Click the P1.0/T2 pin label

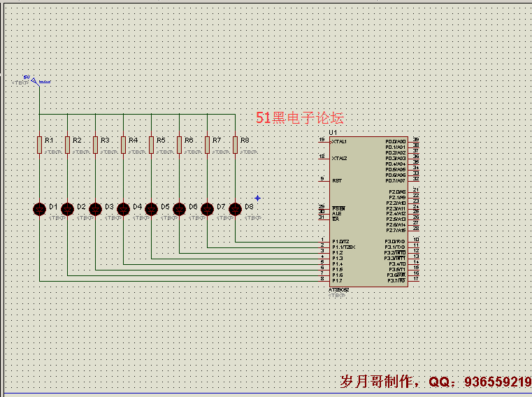point(340,242)
